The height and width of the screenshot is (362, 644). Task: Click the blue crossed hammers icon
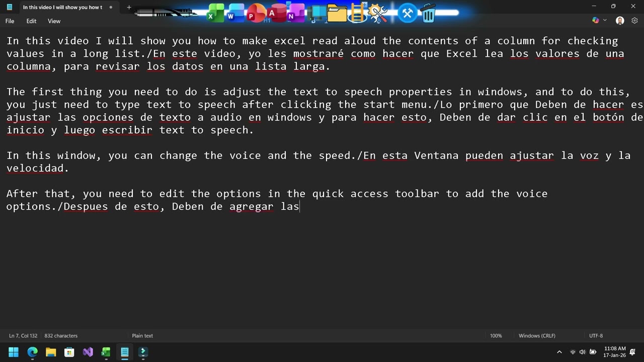pyautogui.click(x=408, y=13)
